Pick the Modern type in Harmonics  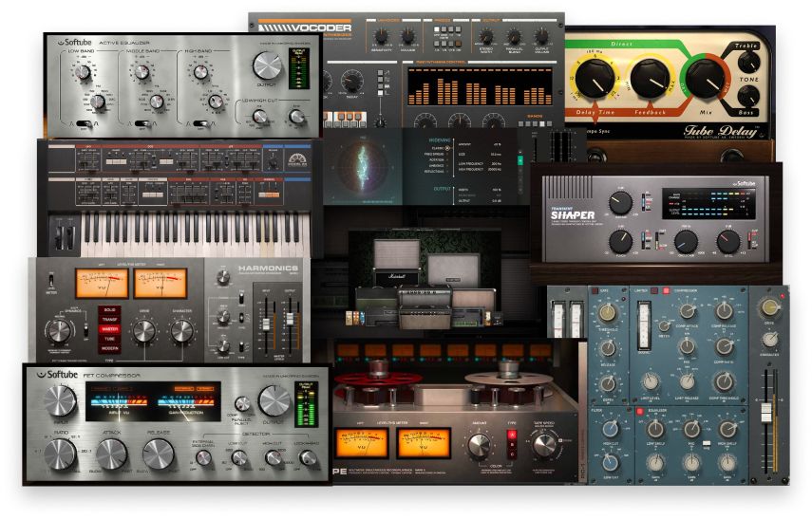tap(107, 348)
